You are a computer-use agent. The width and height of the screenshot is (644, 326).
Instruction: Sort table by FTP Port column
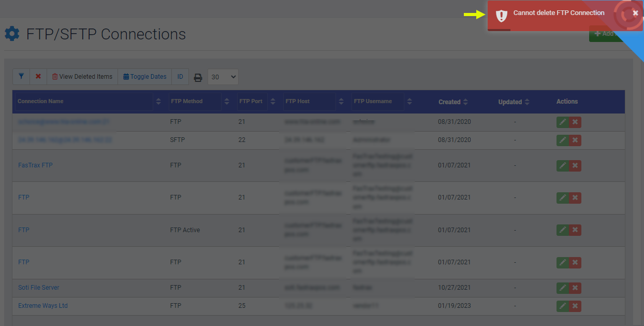273,102
